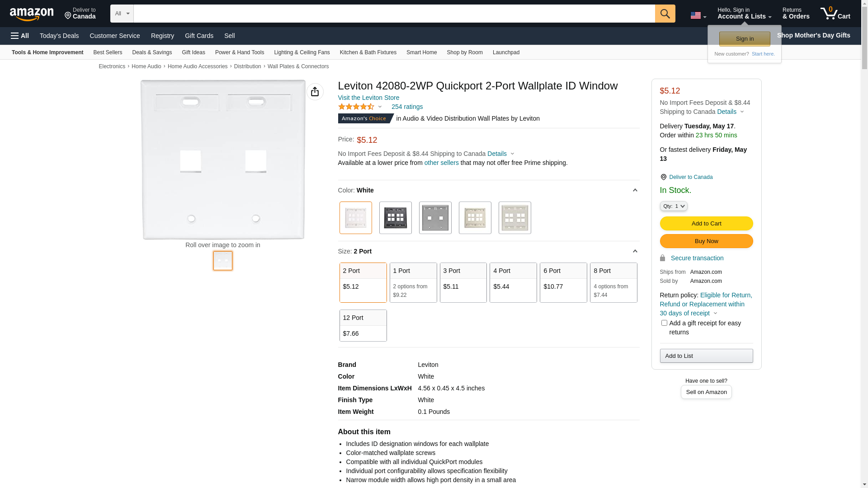Screen dimensions: 868x488
Task: Click the Amazon logo
Action: (x=32, y=14)
